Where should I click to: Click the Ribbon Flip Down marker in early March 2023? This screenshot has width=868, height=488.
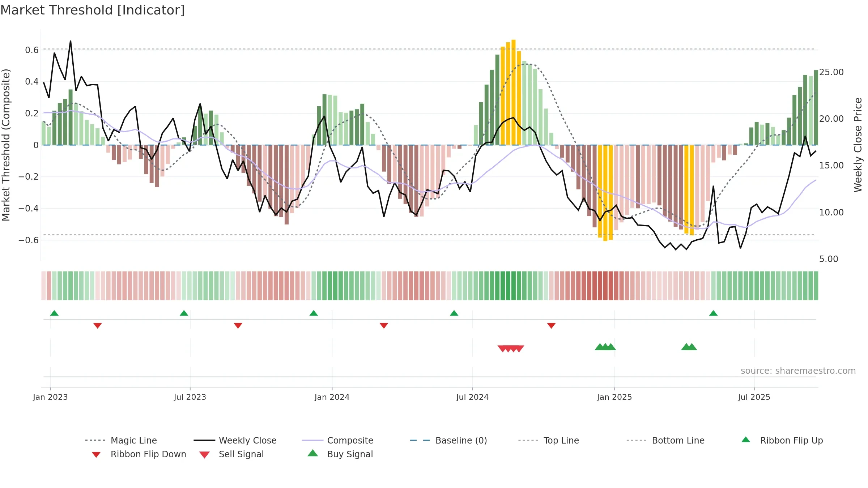coord(98,326)
